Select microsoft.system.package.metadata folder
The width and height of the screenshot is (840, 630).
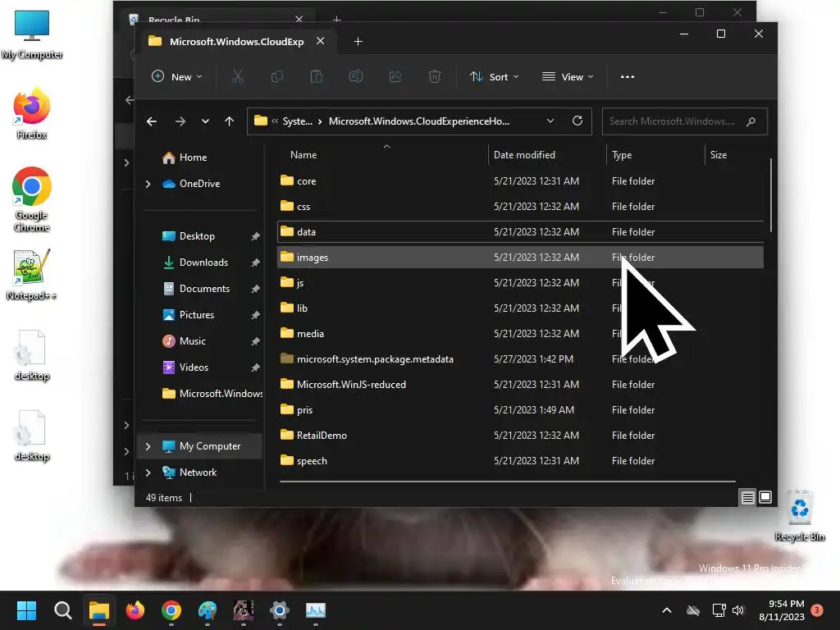click(x=520, y=359)
